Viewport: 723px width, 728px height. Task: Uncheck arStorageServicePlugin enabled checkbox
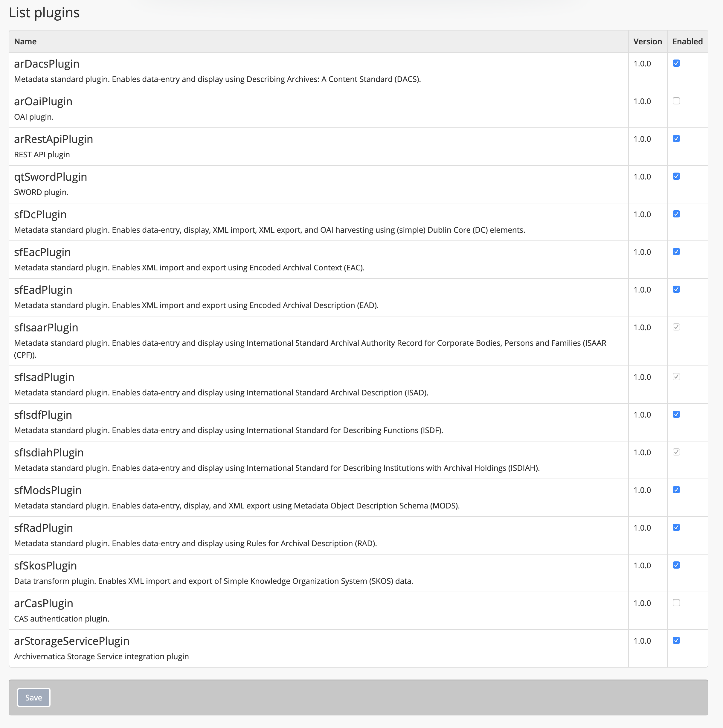click(676, 641)
